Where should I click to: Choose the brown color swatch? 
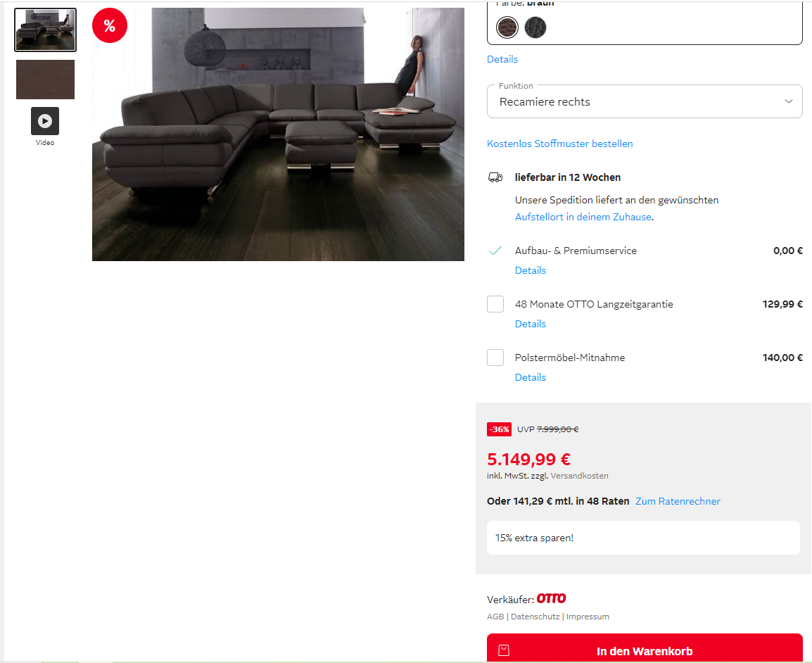(x=507, y=27)
